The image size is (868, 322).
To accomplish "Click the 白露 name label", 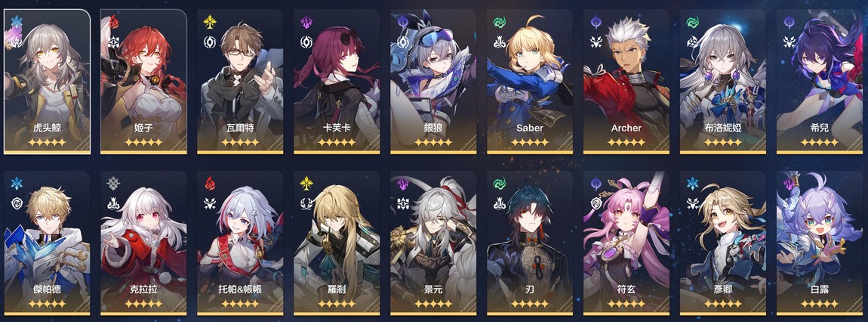I will click(x=819, y=289).
